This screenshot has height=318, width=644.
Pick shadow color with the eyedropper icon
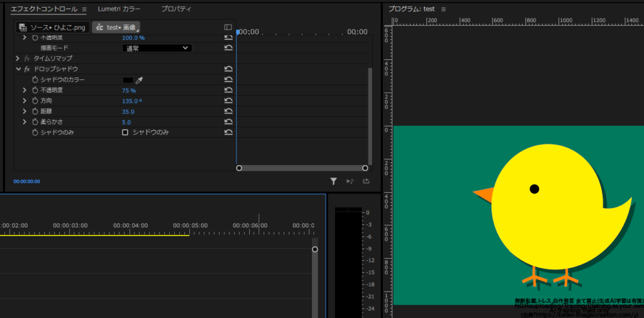[139, 80]
